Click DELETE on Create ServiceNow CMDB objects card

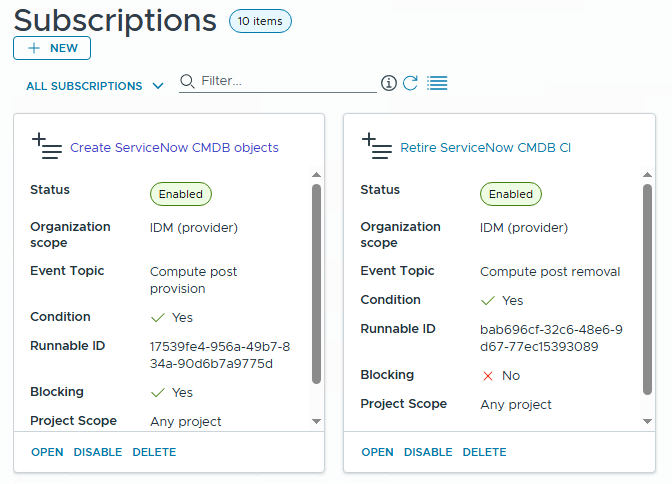[154, 452]
